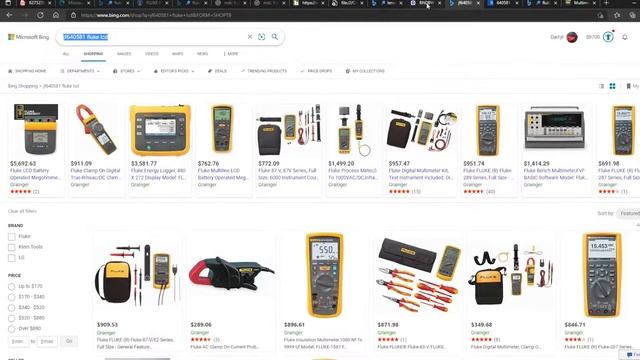This screenshot has height=360, width=640.
Task: Switch to the News tab
Action: pos(202,54)
